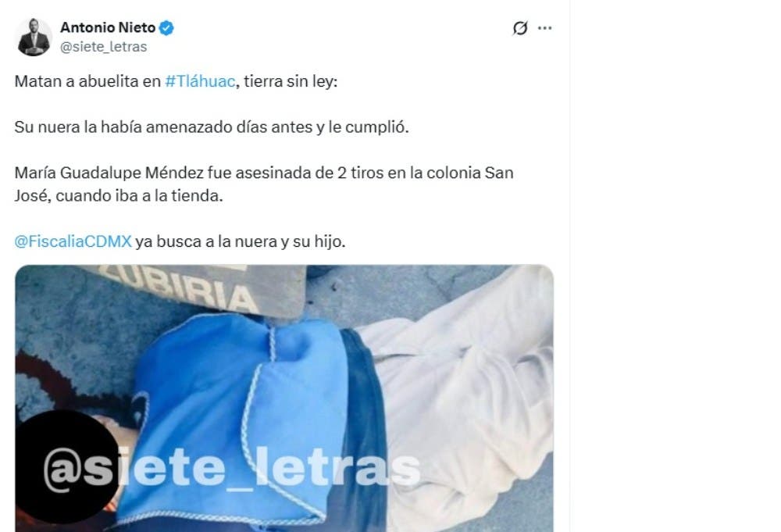781x532 pixels.
Task: Open the @FiscaliaCDMX mention
Action: (73, 241)
